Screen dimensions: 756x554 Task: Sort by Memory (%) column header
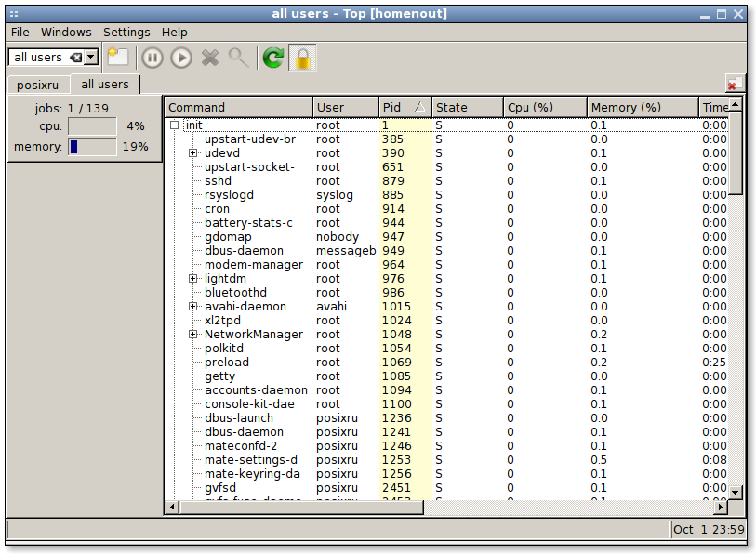(643, 107)
